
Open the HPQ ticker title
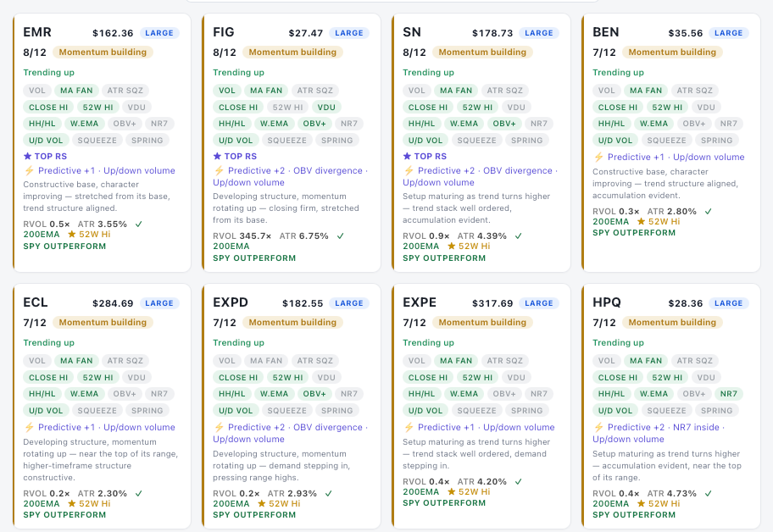tap(607, 302)
